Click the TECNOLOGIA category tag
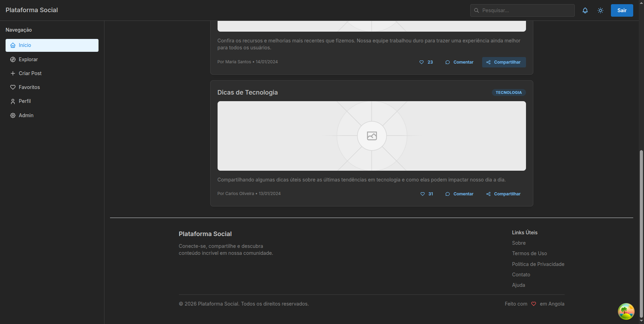The width and height of the screenshot is (644, 324). [x=509, y=92]
